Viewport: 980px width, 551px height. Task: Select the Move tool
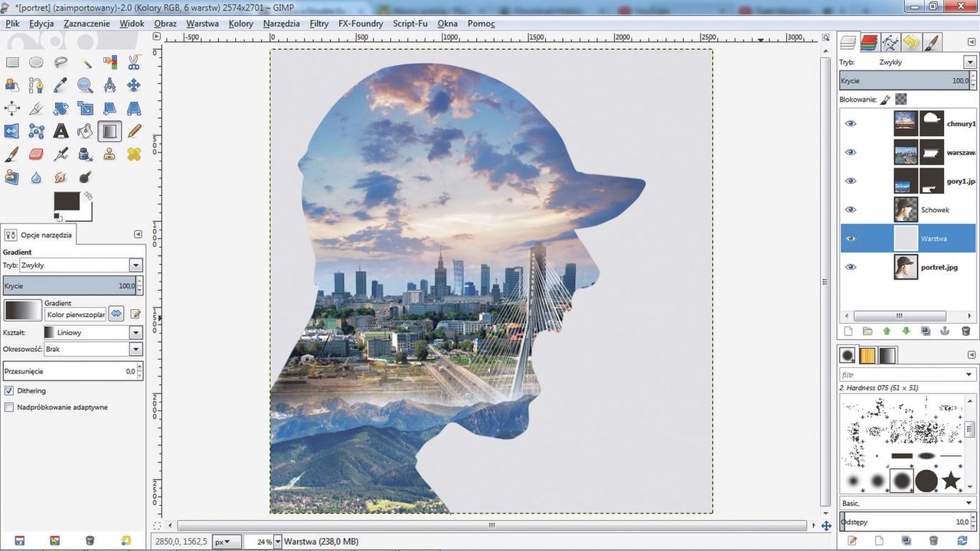[x=134, y=86]
